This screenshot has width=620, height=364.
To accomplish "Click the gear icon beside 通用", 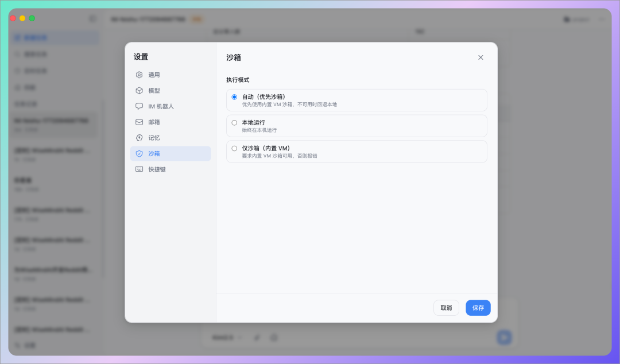I will [139, 75].
